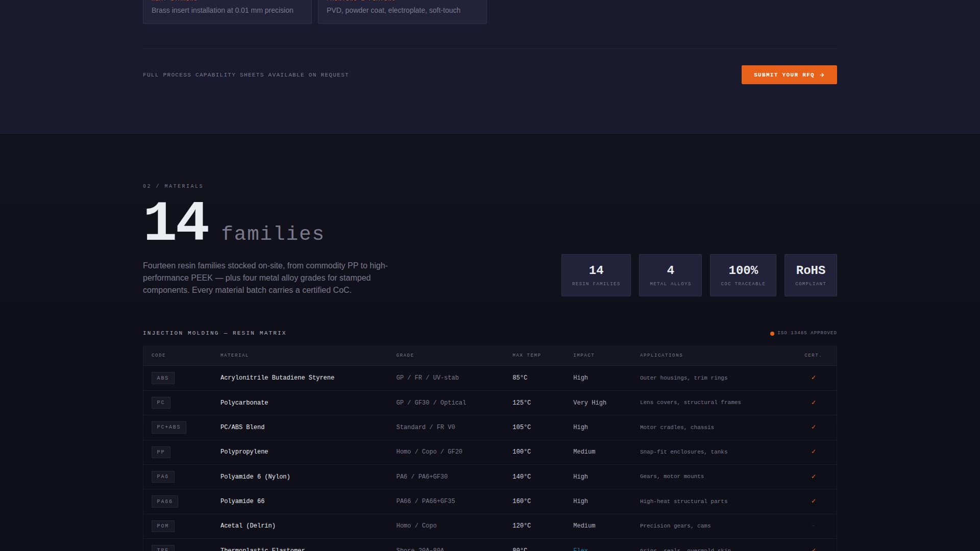980x551 pixels.
Task: Toggle the certification checkmark for Polycarbonate
Action: (x=813, y=402)
